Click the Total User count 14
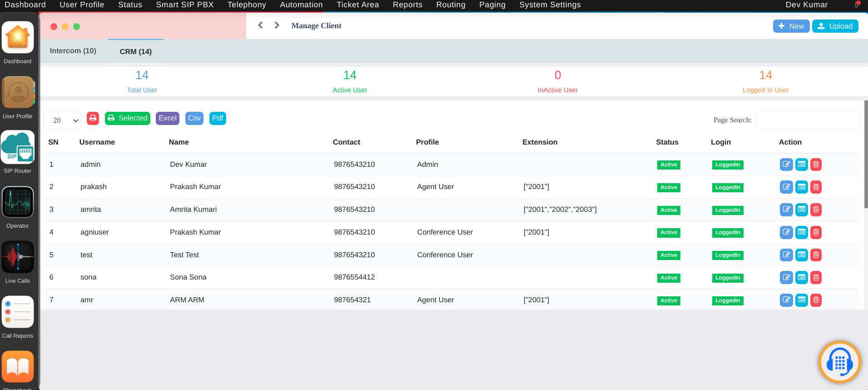The height and width of the screenshot is (390, 868). point(142,75)
